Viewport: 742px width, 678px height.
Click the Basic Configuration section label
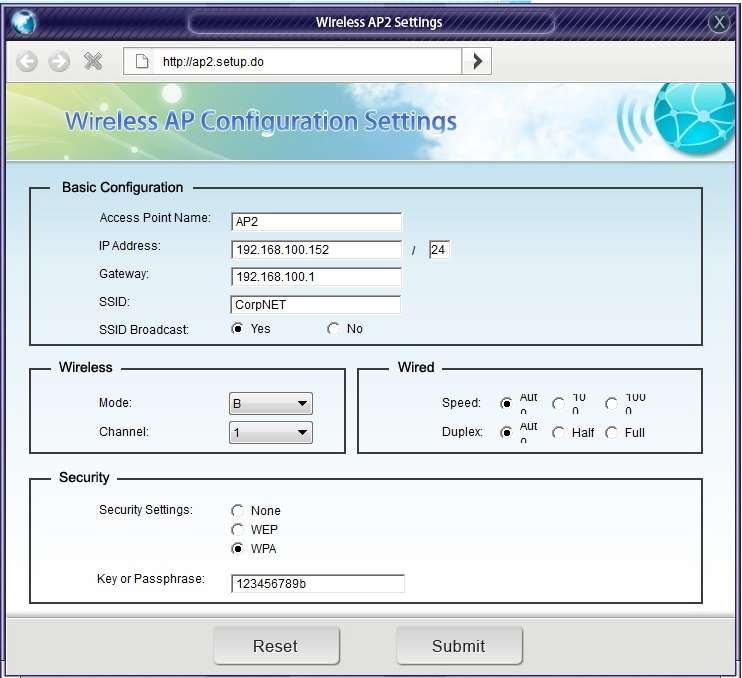tap(123, 187)
